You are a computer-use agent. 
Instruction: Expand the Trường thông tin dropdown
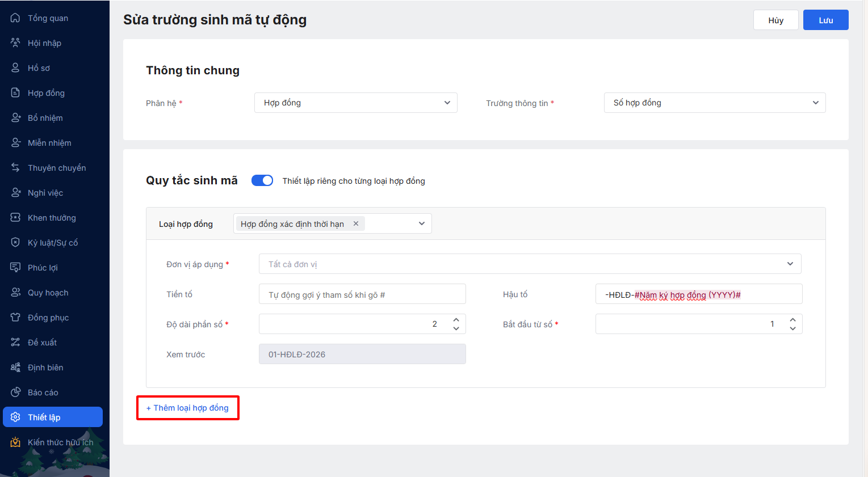click(714, 103)
